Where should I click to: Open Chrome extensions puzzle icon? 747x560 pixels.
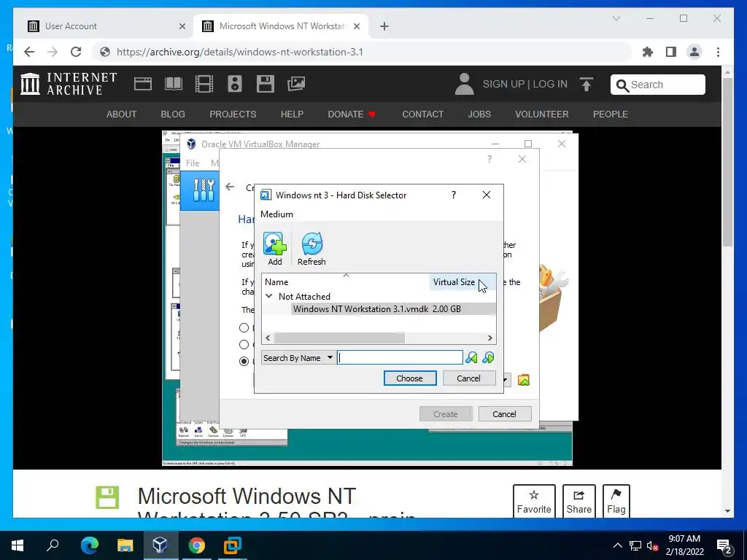point(648,52)
